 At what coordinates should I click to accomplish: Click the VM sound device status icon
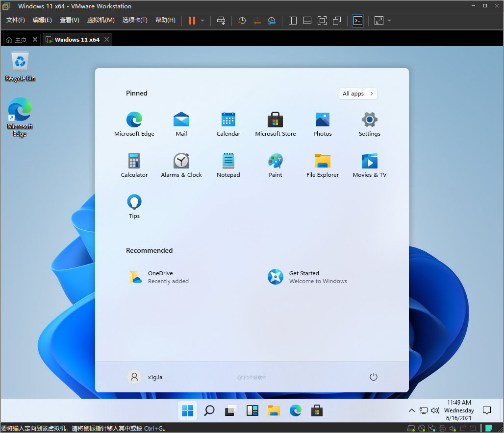(x=452, y=428)
